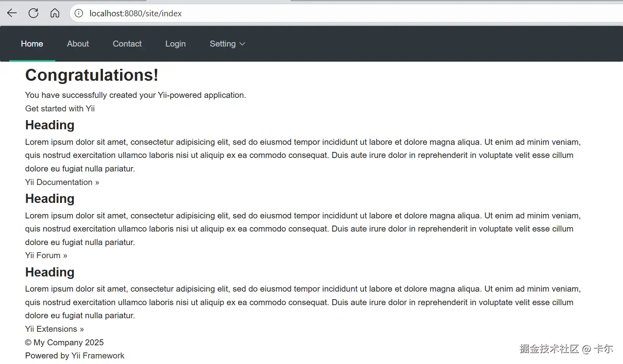Click the Yii Framework footer link
The image size is (623, 364).
[x=98, y=356]
